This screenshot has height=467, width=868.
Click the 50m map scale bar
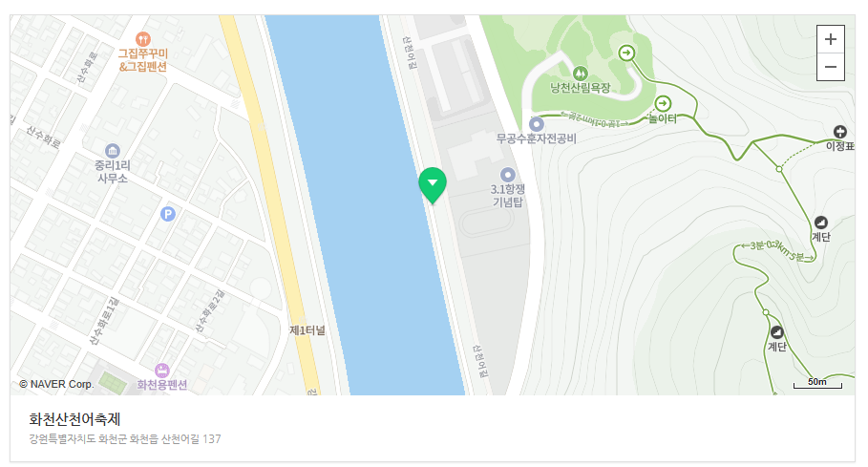817,383
